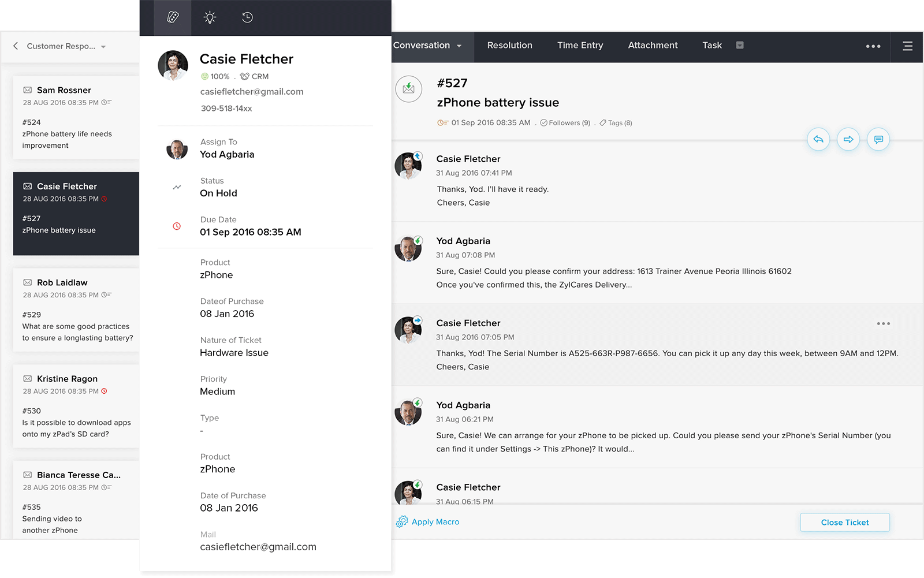924x578 pixels.
Task: Add a comment using the comment bubble icon
Action: [x=878, y=139]
